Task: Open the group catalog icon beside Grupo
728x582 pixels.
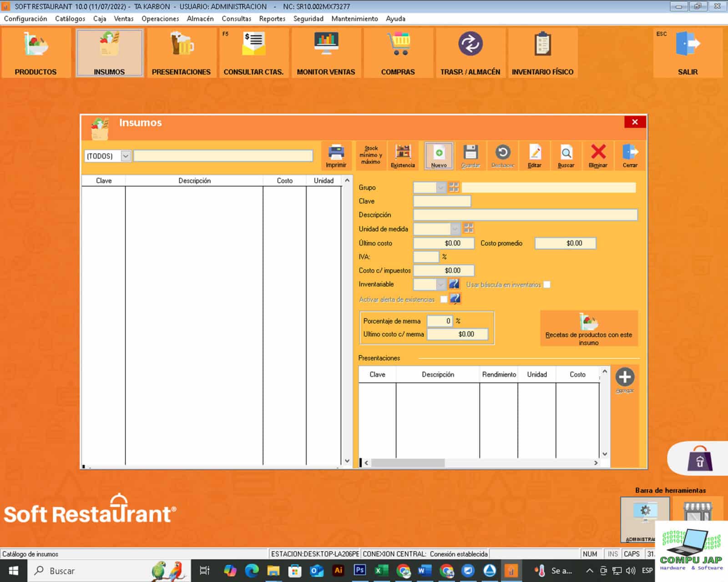Action: click(x=454, y=187)
